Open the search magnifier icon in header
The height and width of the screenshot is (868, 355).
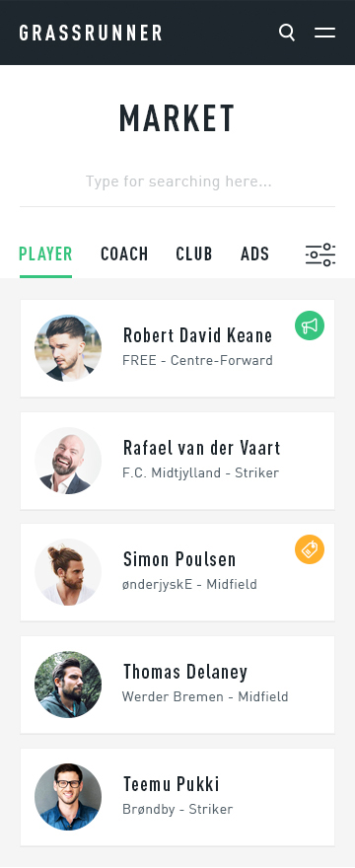(287, 33)
